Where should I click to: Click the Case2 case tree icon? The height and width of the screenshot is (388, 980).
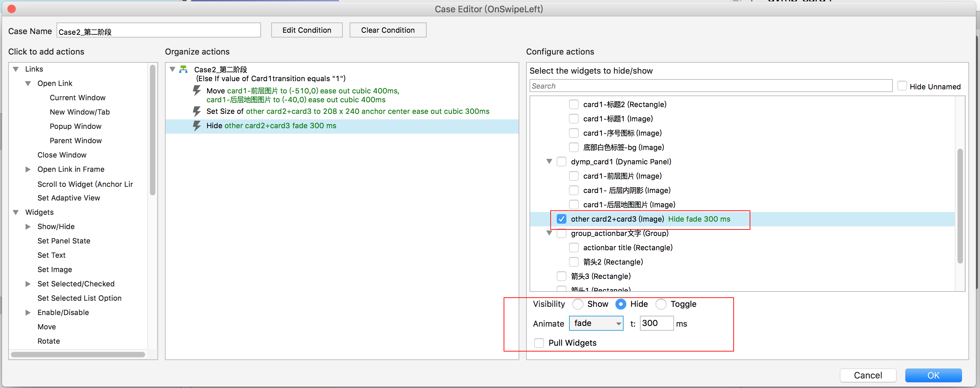tap(183, 69)
